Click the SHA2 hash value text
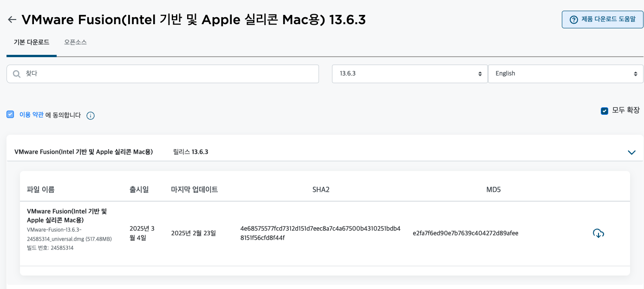The height and width of the screenshot is (289, 644). click(x=320, y=233)
